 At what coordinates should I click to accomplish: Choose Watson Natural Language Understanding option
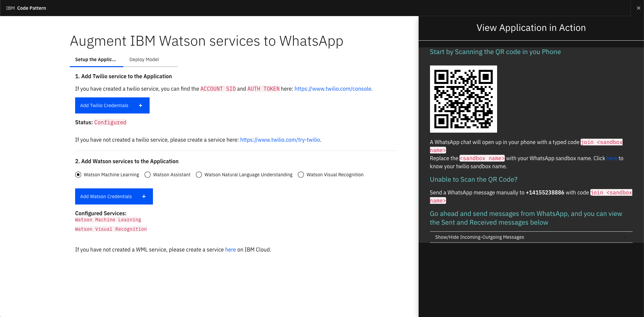click(199, 175)
